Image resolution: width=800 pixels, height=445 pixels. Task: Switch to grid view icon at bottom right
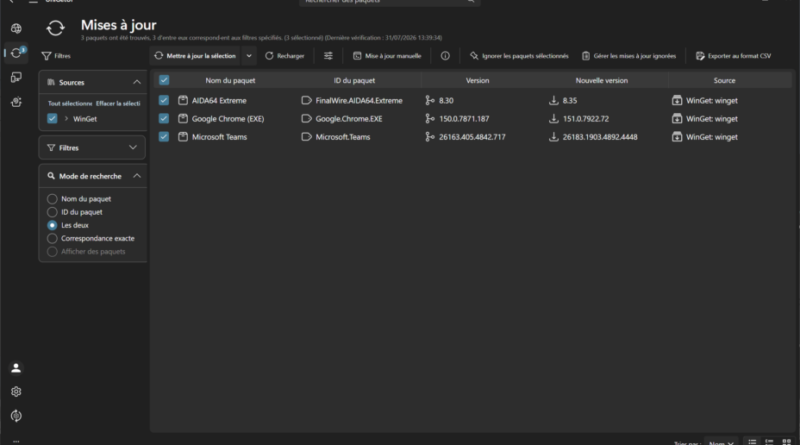click(787, 441)
